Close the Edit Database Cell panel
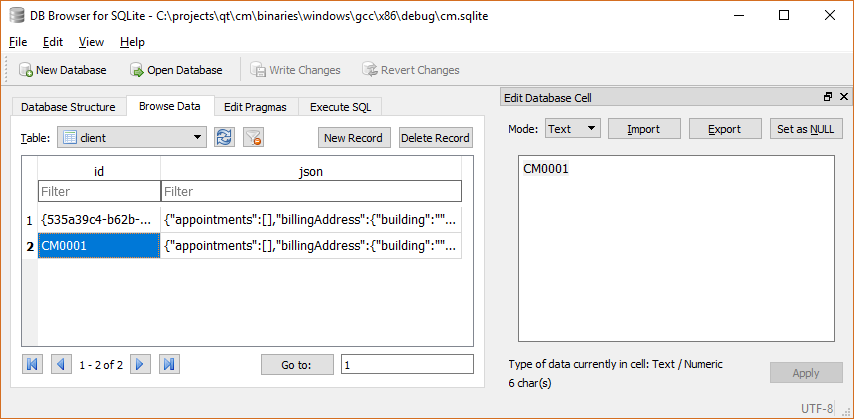The width and height of the screenshot is (854, 419). pos(844,97)
